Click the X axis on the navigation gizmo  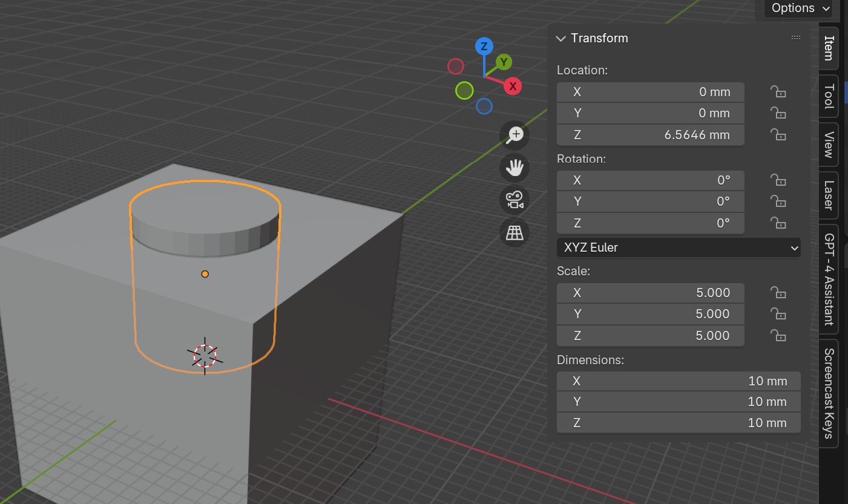pyautogui.click(x=512, y=86)
